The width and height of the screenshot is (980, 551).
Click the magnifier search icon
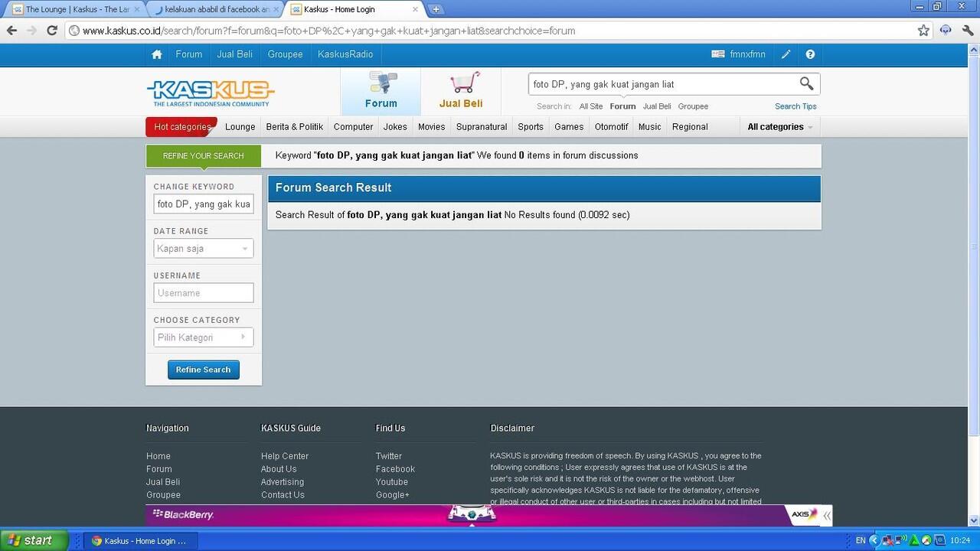click(x=806, y=83)
